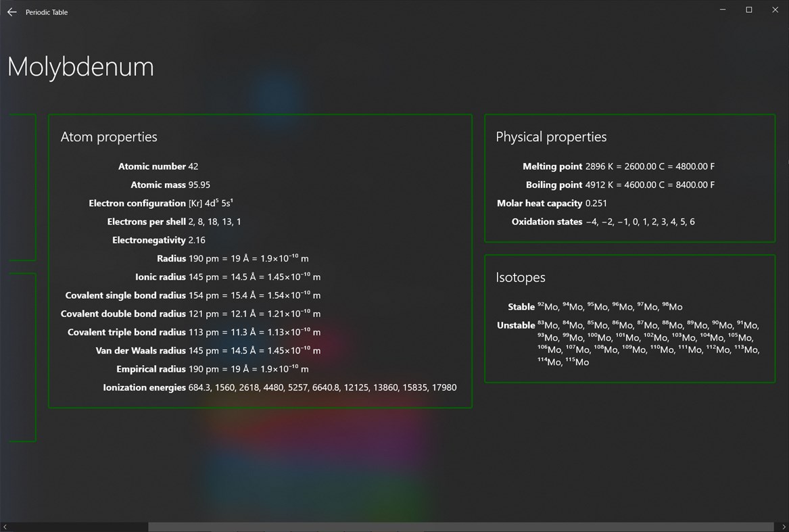
Task: Select the Atom properties heading
Action: [109, 137]
